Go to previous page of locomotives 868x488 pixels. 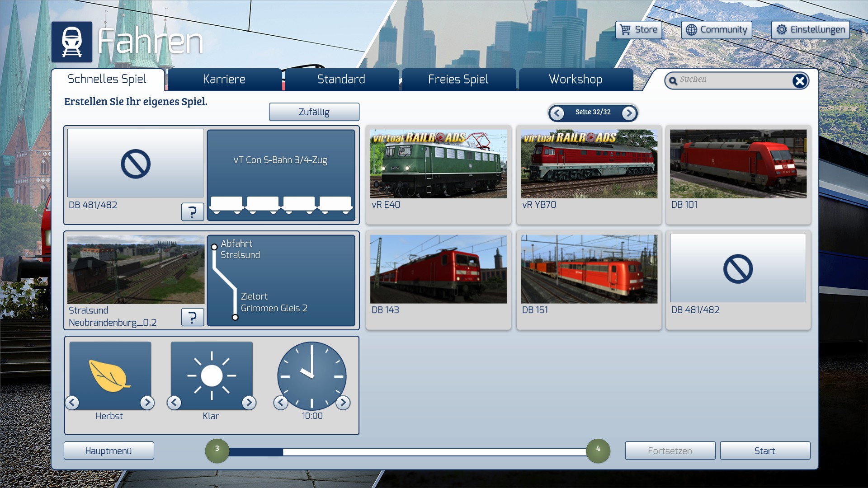point(557,113)
